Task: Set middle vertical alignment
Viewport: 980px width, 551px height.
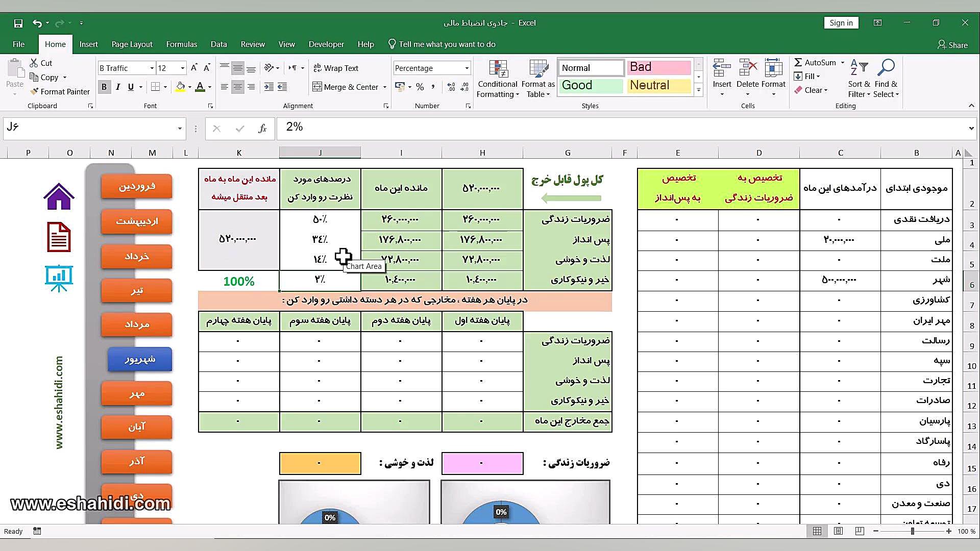Action: click(238, 68)
